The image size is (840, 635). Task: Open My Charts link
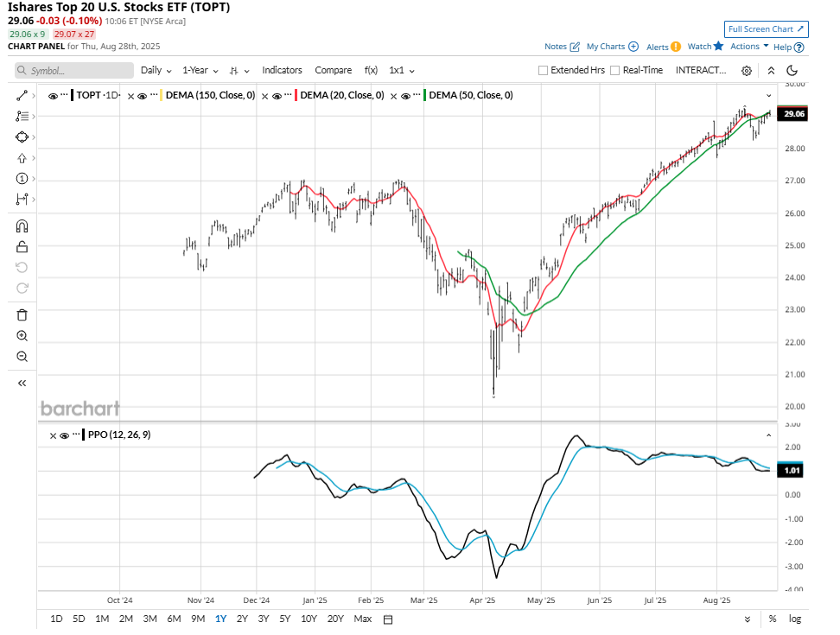(x=613, y=47)
